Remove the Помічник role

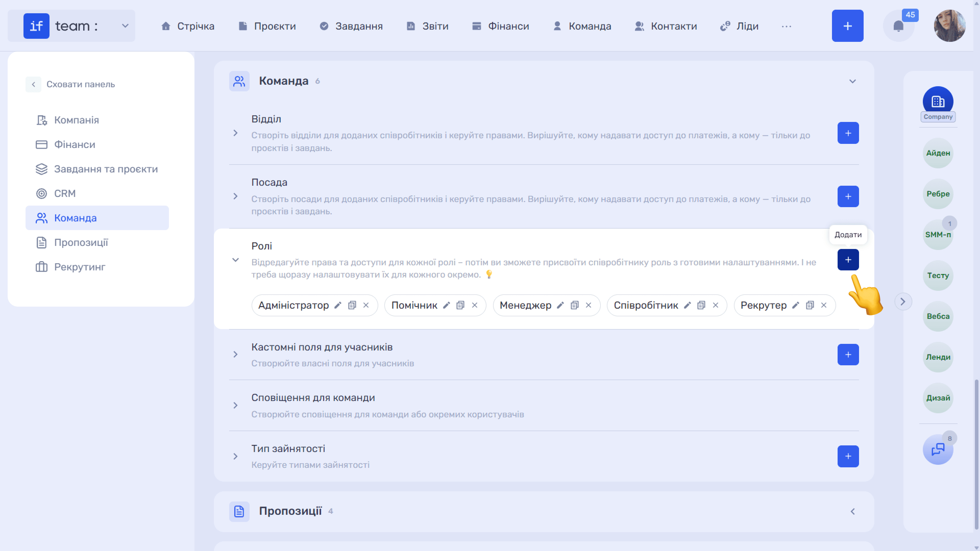point(474,305)
